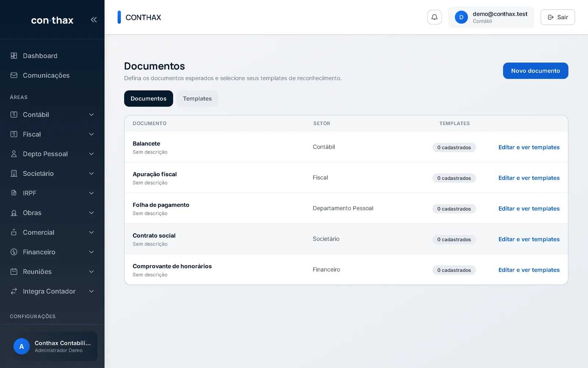The width and height of the screenshot is (588, 368).
Task: Switch to the Templates tab
Action: coord(197,99)
